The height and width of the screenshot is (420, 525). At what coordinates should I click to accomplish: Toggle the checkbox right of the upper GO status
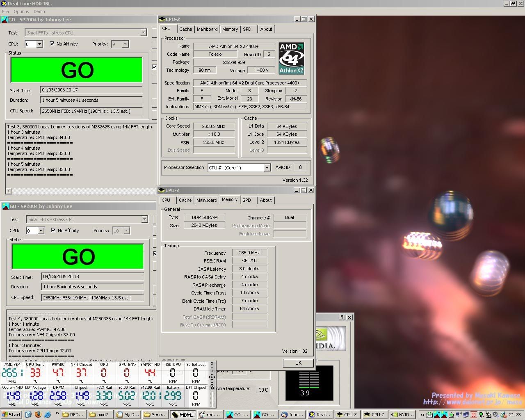(154, 67)
